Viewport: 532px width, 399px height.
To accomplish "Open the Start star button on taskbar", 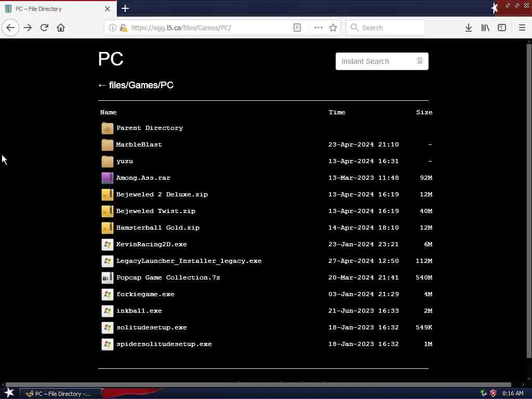I will tap(9, 393).
